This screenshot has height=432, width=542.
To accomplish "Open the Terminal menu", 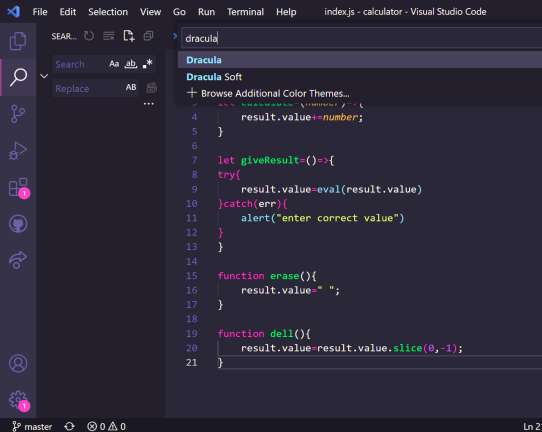I will tap(245, 12).
